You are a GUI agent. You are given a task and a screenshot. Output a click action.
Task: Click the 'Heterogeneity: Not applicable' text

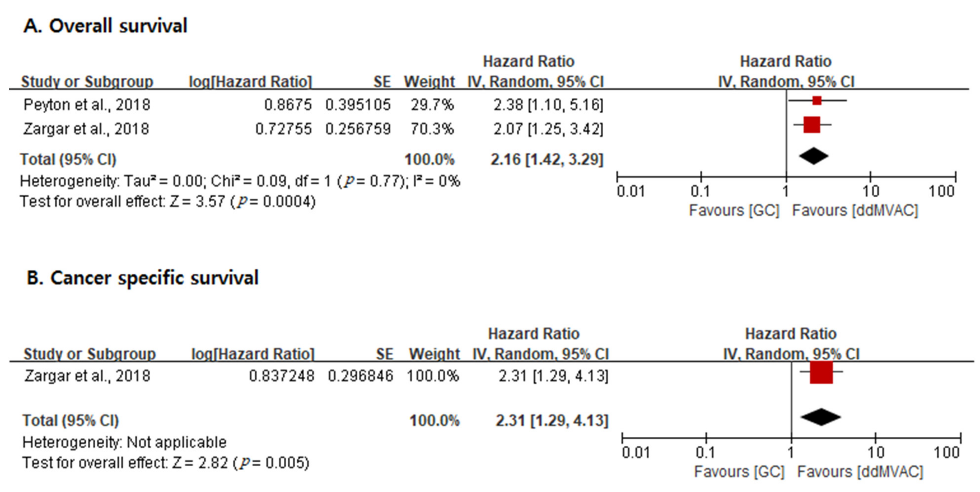coord(124,443)
